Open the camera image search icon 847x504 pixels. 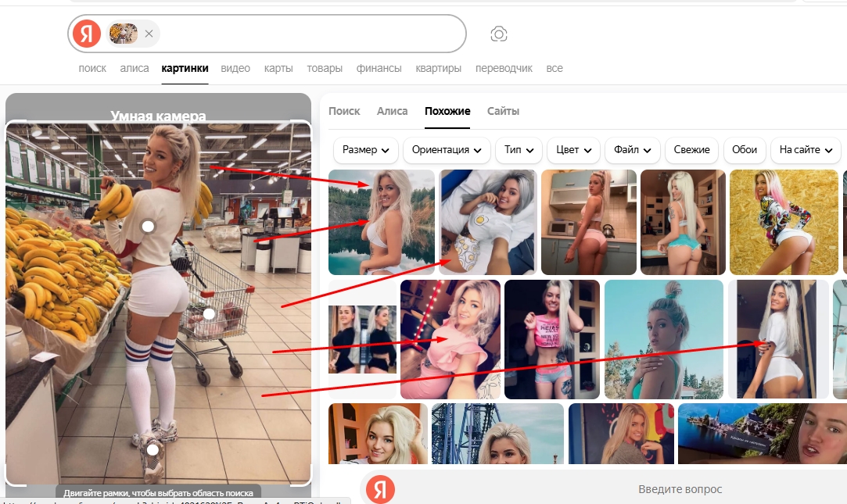click(x=499, y=34)
